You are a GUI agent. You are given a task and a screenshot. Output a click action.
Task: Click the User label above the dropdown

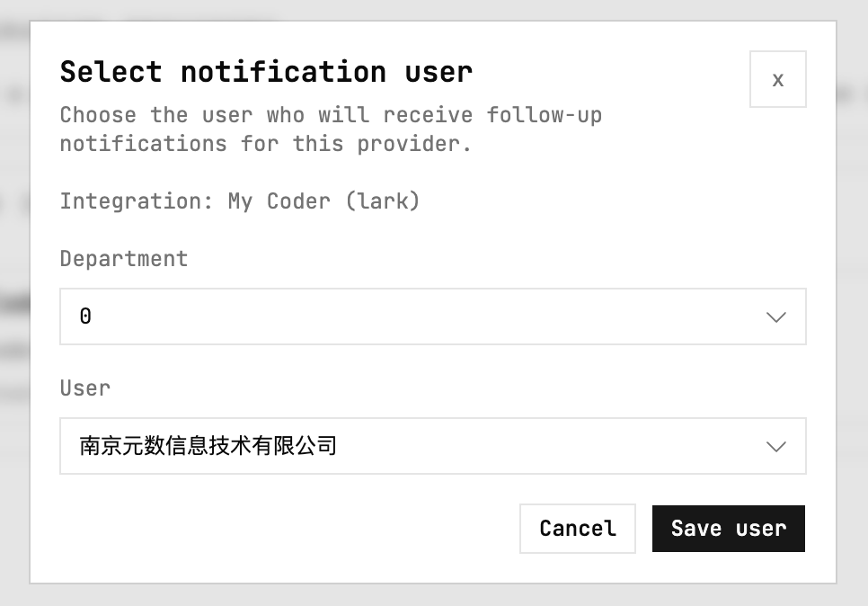pyautogui.click(x=84, y=388)
